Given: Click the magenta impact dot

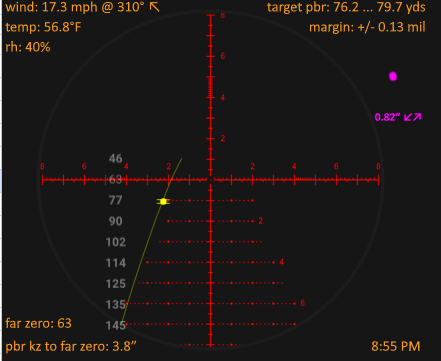Looking at the screenshot, I should [x=393, y=76].
